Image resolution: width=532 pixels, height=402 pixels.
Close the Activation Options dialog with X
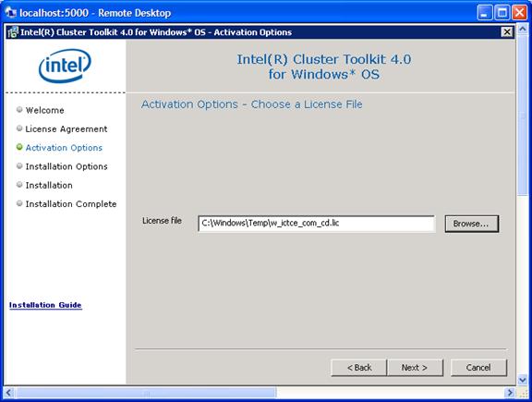click(x=507, y=32)
